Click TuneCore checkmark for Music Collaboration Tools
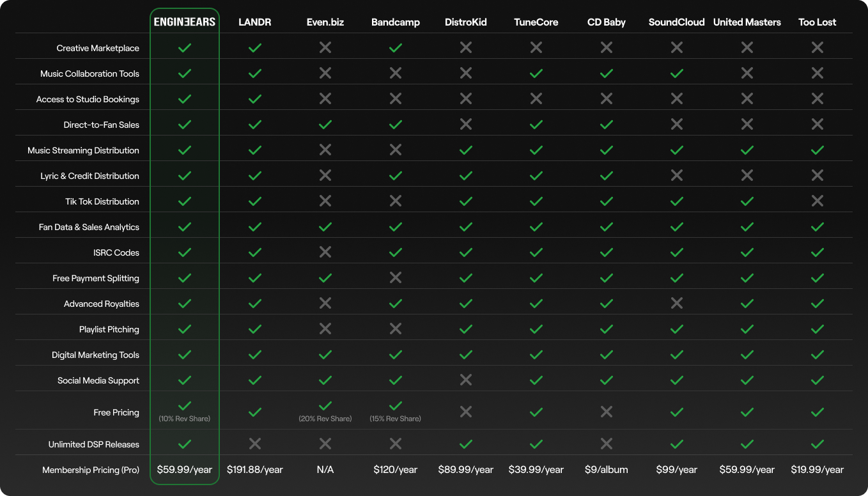 click(536, 74)
